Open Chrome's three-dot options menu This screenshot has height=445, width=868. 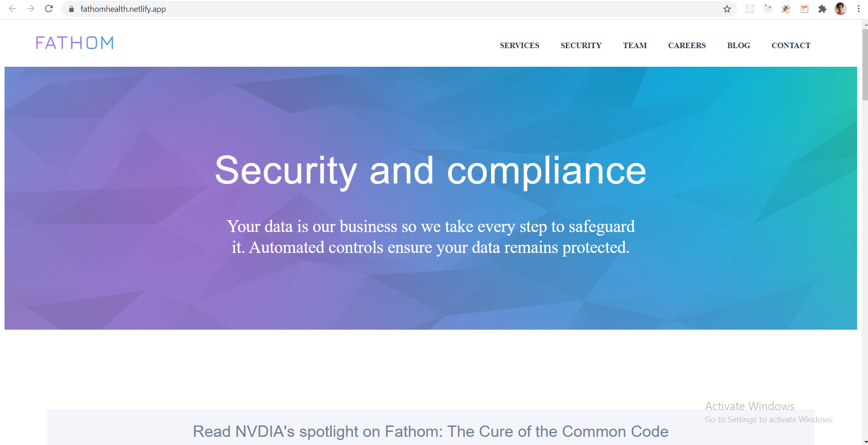pos(858,9)
